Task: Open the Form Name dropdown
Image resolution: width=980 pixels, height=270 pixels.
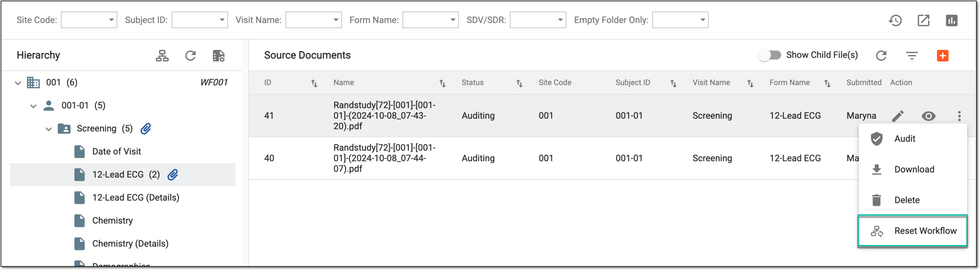Action: pos(430,20)
